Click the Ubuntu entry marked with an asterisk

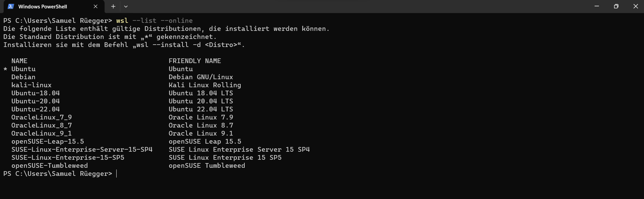(23, 69)
